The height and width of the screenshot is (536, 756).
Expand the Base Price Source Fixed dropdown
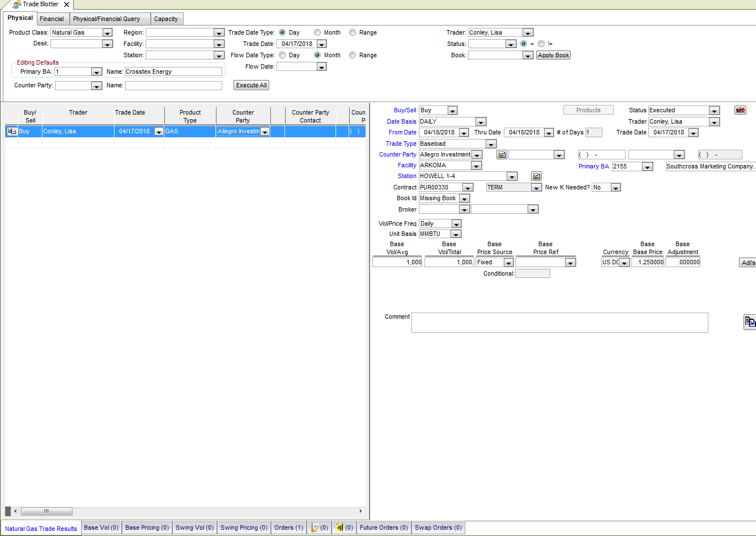(x=508, y=263)
